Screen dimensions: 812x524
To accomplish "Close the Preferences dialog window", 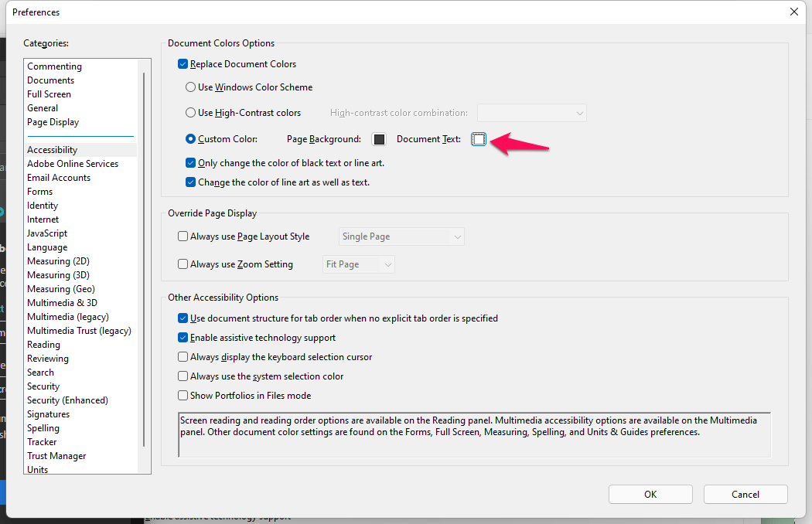I will click(793, 12).
